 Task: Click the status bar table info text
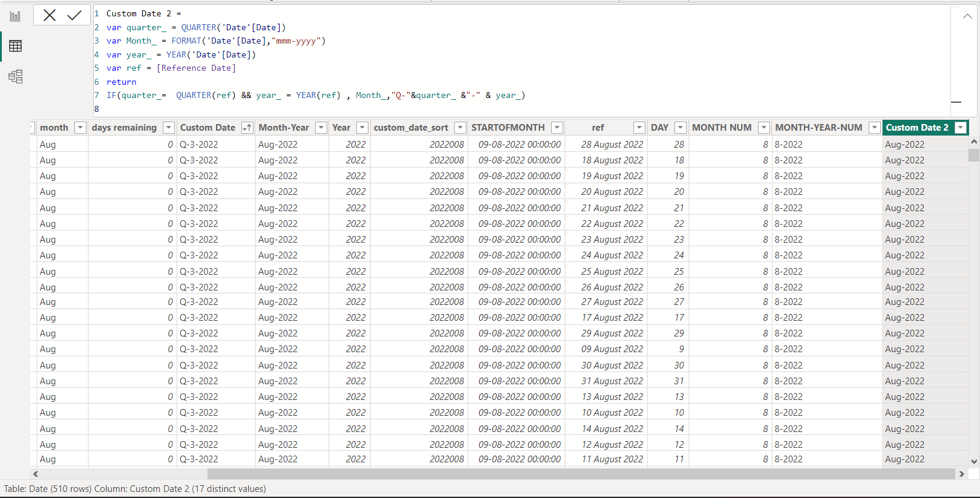pyautogui.click(x=135, y=489)
